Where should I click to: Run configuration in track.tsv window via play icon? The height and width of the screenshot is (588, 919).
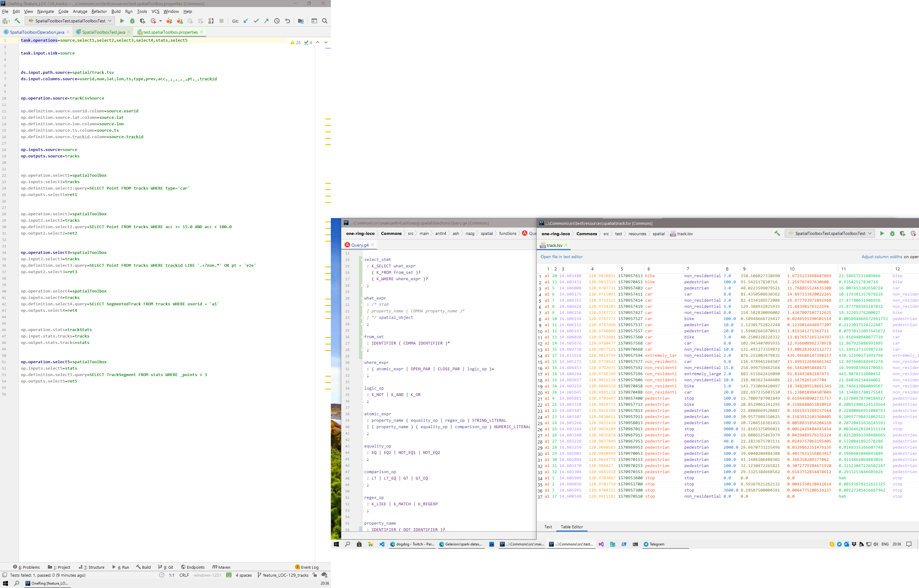882,233
